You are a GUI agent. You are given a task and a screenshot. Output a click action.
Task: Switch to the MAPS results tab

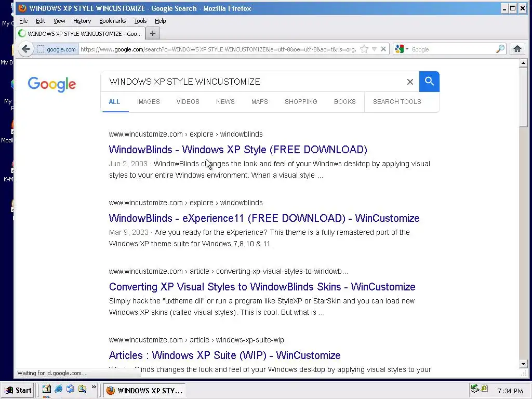click(260, 102)
